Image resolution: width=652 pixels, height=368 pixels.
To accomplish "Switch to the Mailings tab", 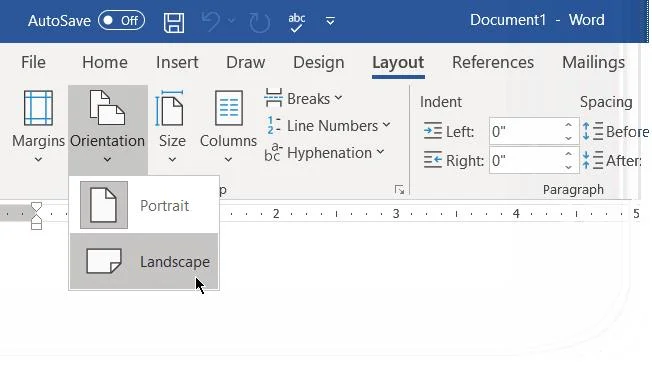I will 593,62.
